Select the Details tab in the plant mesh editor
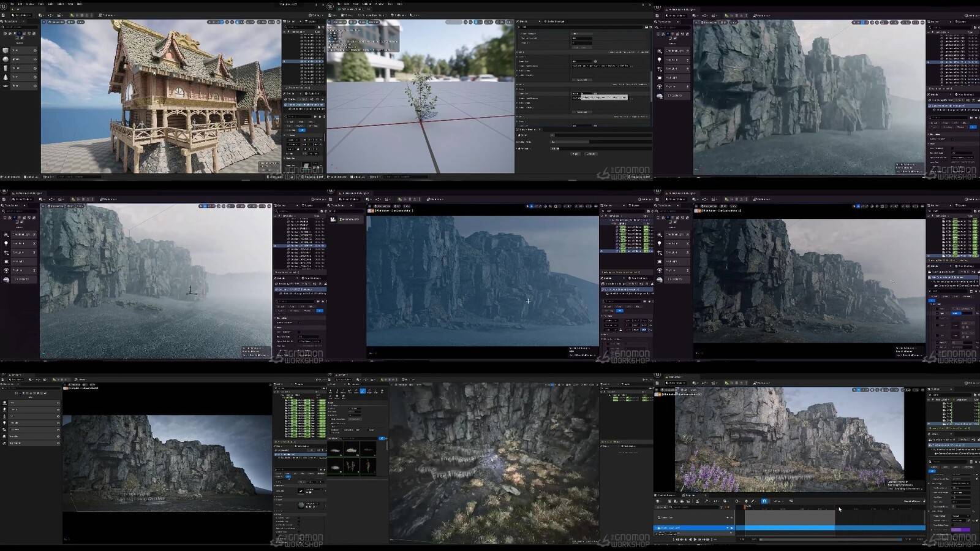This screenshot has height=551, width=980. pos(524,21)
